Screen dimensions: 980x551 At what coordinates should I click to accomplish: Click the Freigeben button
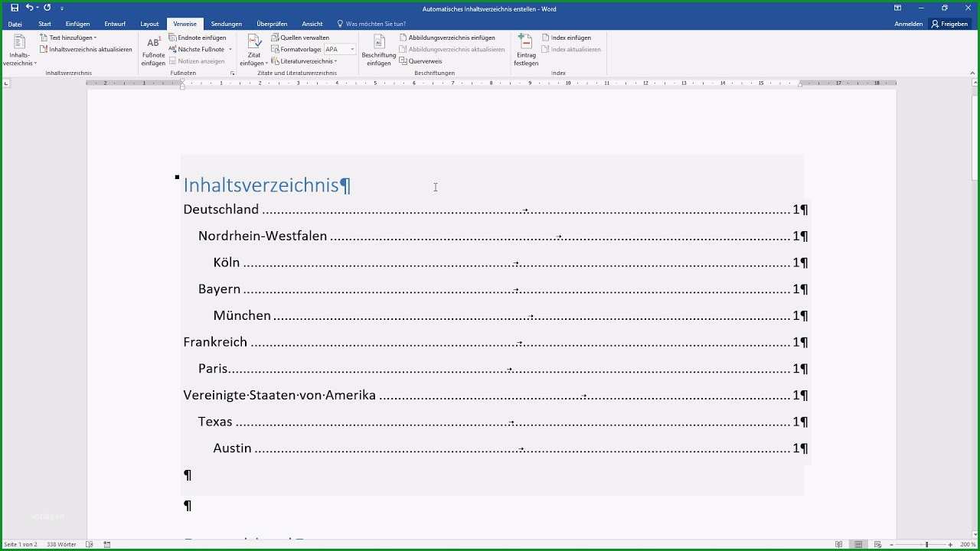click(x=950, y=24)
